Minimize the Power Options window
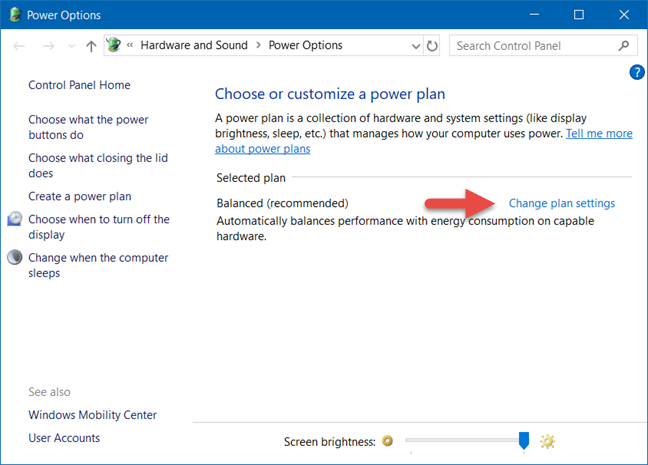This screenshot has height=465, width=648. tap(534, 15)
